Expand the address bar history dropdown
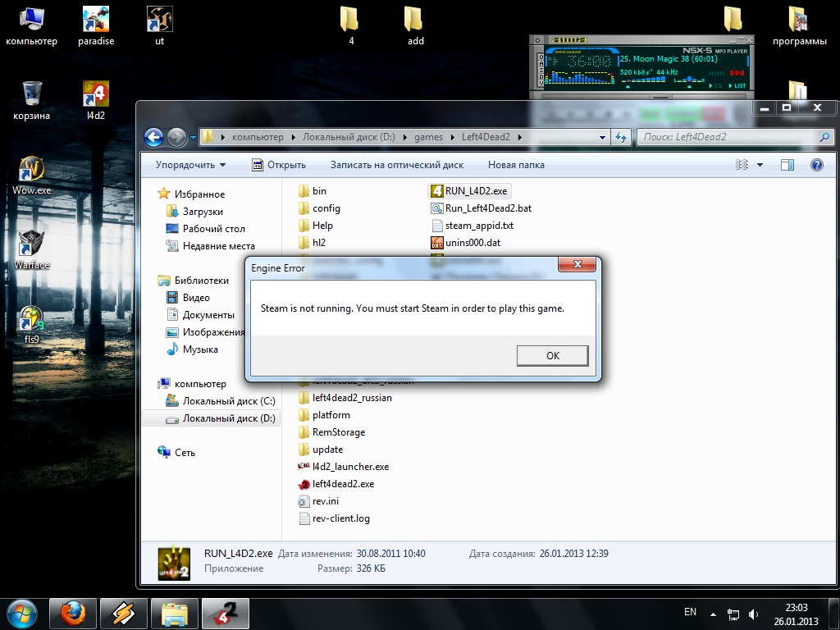This screenshot has width=840, height=630. click(602, 137)
